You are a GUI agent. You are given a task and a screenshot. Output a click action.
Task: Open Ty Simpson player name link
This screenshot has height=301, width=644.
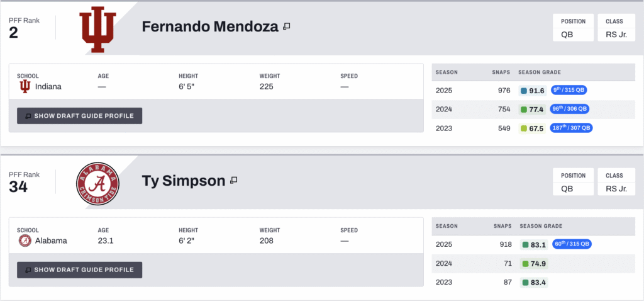click(183, 181)
